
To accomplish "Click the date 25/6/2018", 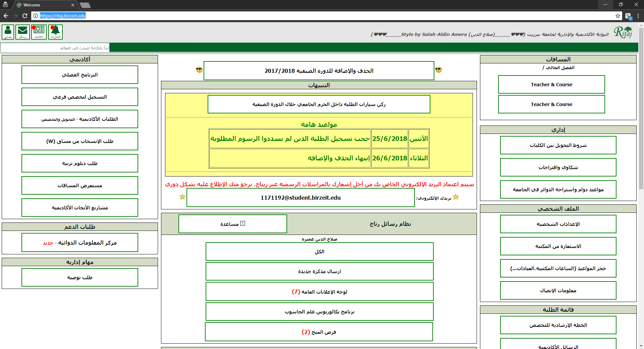I will coord(390,139).
